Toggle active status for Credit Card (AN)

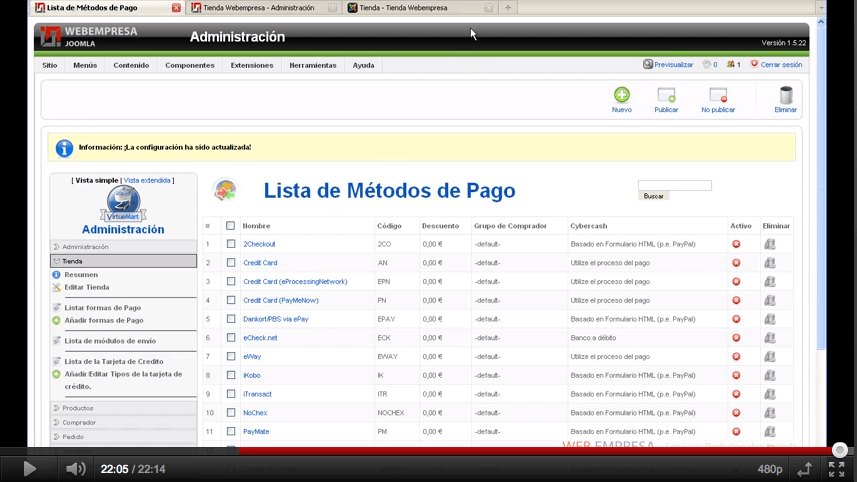(736, 263)
